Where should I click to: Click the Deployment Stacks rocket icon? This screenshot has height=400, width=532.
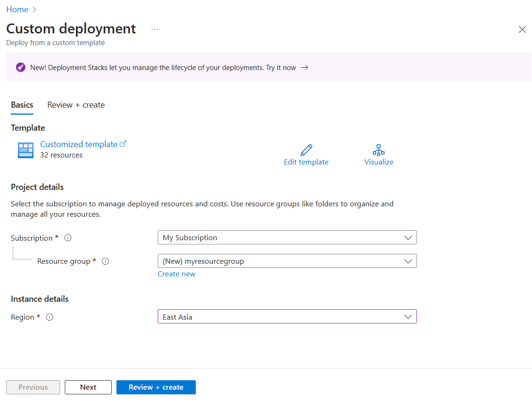point(20,68)
